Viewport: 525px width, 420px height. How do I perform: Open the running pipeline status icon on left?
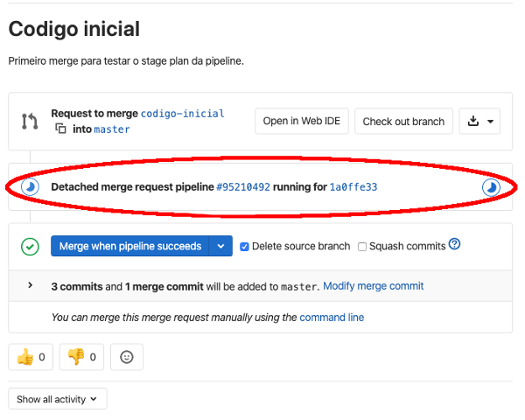pyautogui.click(x=30, y=186)
